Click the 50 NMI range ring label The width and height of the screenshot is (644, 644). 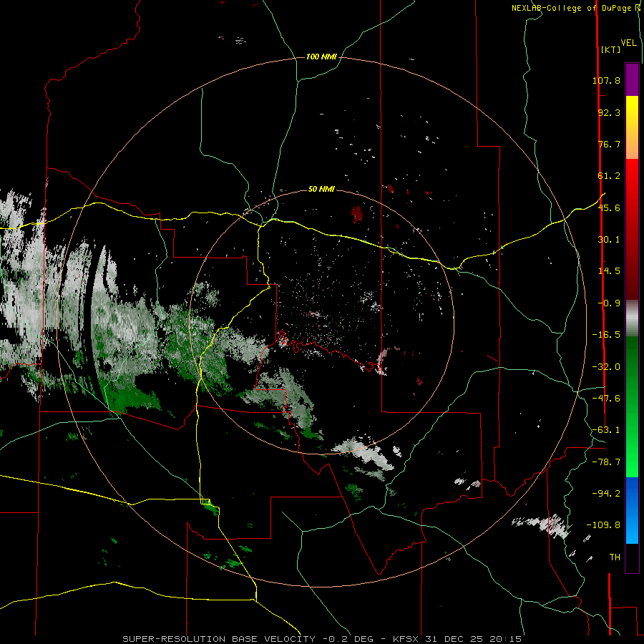[x=321, y=189]
